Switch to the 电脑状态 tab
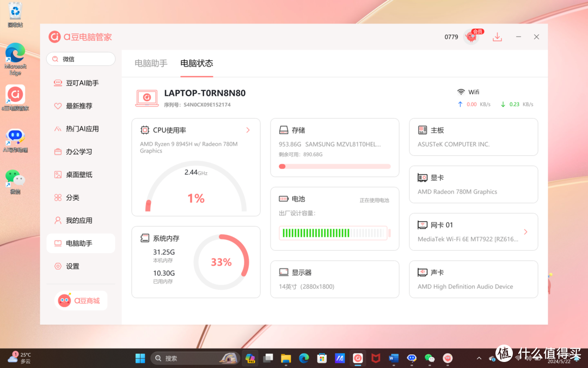 tap(197, 63)
